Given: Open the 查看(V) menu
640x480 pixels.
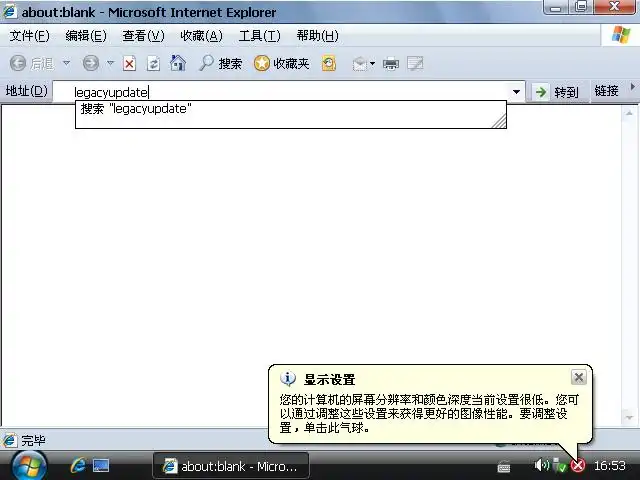Looking at the screenshot, I should (x=143, y=36).
